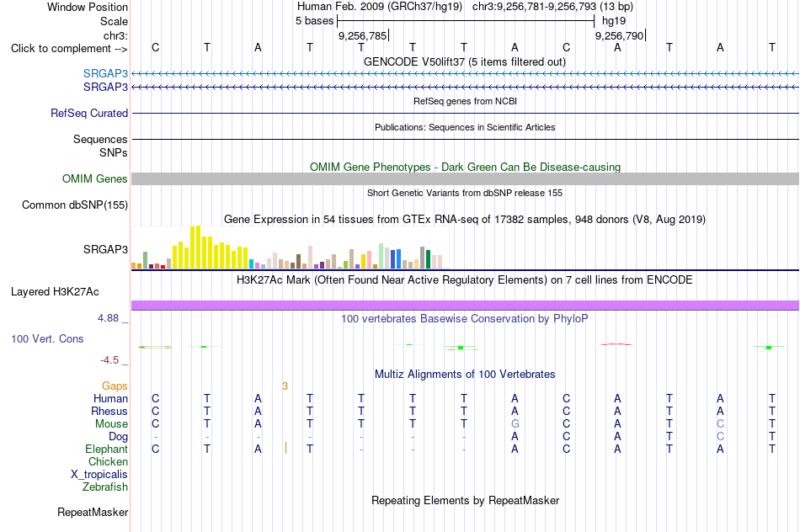800x532 pixels.
Task: Select the X_tropicalis species label
Action: coord(99,475)
